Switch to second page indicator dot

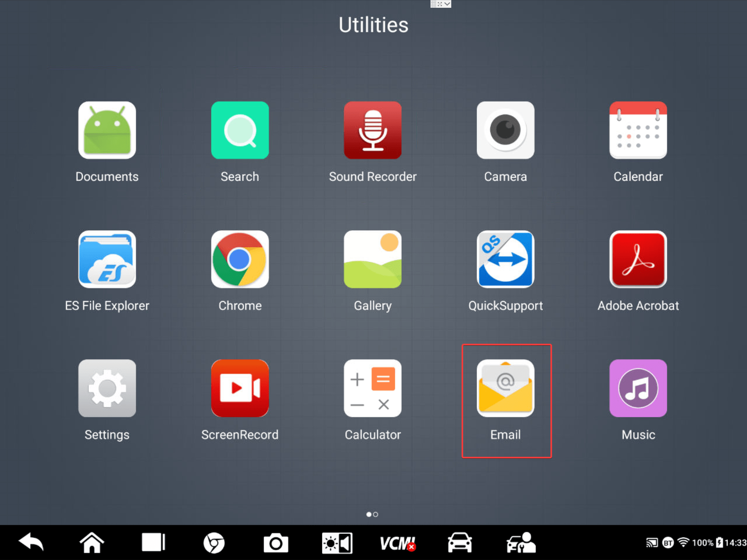(376, 514)
